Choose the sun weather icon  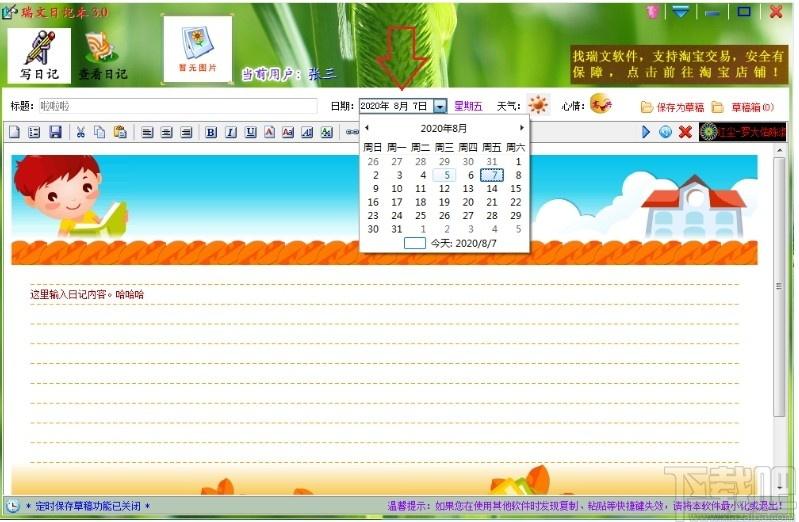click(538, 105)
